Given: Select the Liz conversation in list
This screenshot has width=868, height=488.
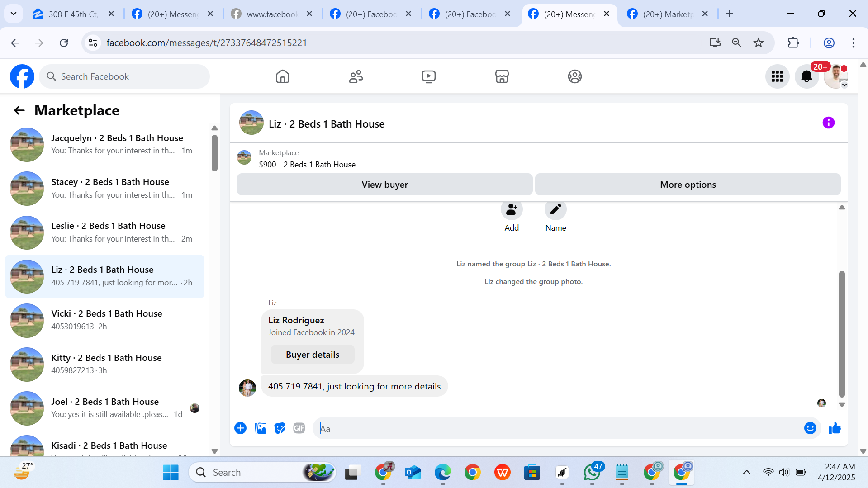Looking at the screenshot, I should (x=105, y=276).
